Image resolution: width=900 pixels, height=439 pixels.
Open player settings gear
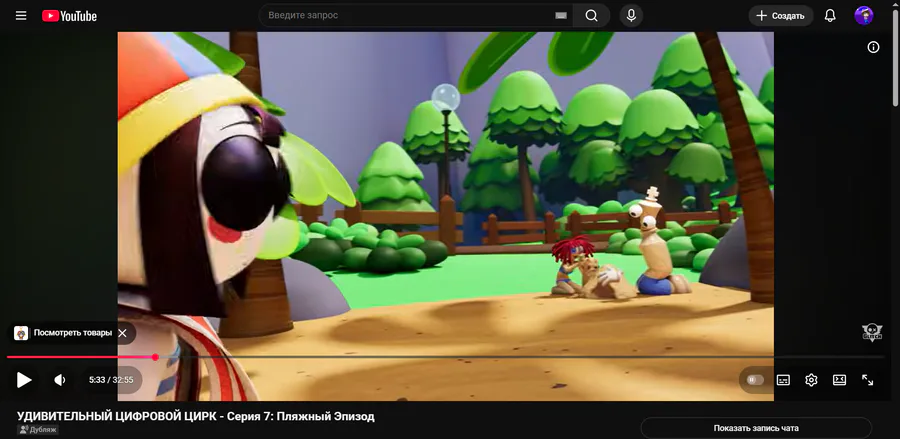click(811, 380)
